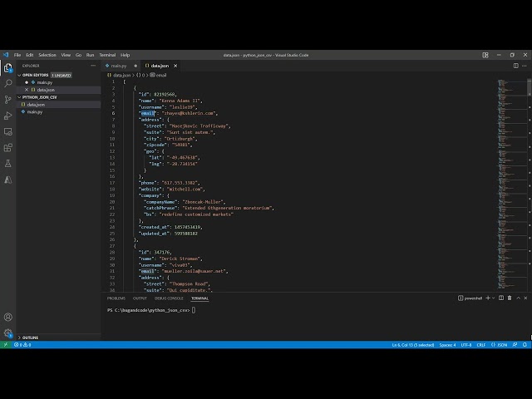Switch to the Output panel tab
The image size is (532, 399).
pyautogui.click(x=140, y=298)
